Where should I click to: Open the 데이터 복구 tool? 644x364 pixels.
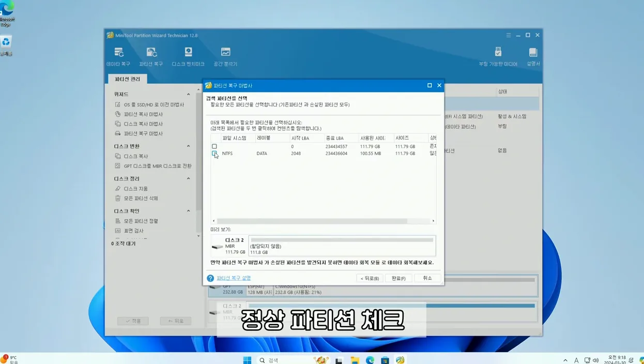point(118,56)
